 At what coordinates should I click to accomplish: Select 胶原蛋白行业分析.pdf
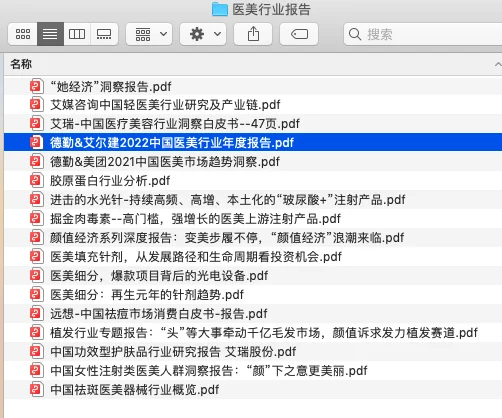click(110, 181)
